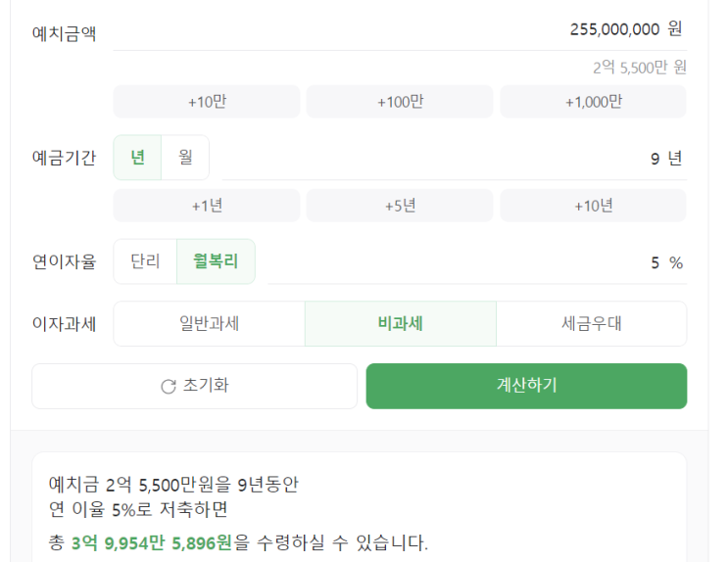
Task: Select the 비과세 tax tab
Action: coord(400,324)
